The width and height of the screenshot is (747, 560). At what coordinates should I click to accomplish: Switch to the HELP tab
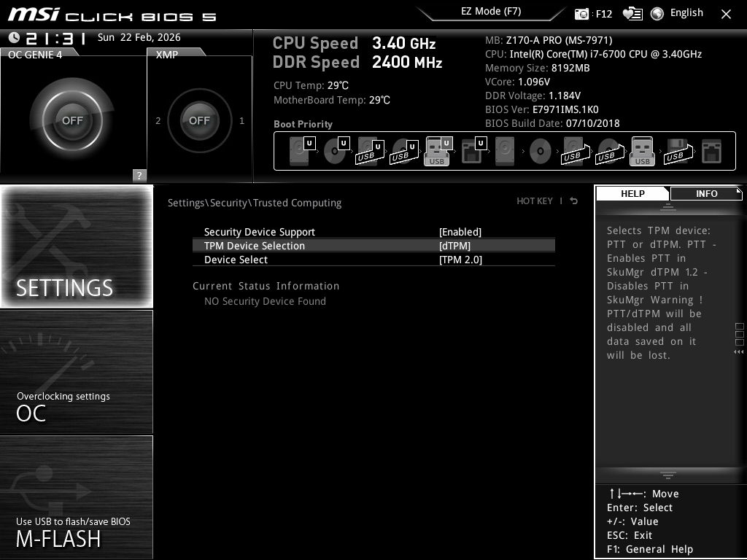[632, 194]
